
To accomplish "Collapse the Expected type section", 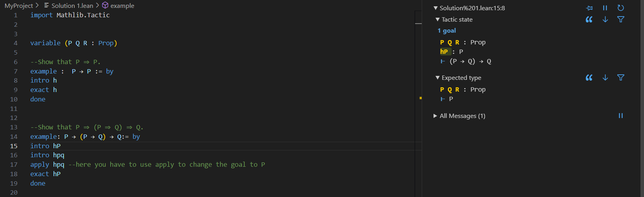I will (437, 77).
